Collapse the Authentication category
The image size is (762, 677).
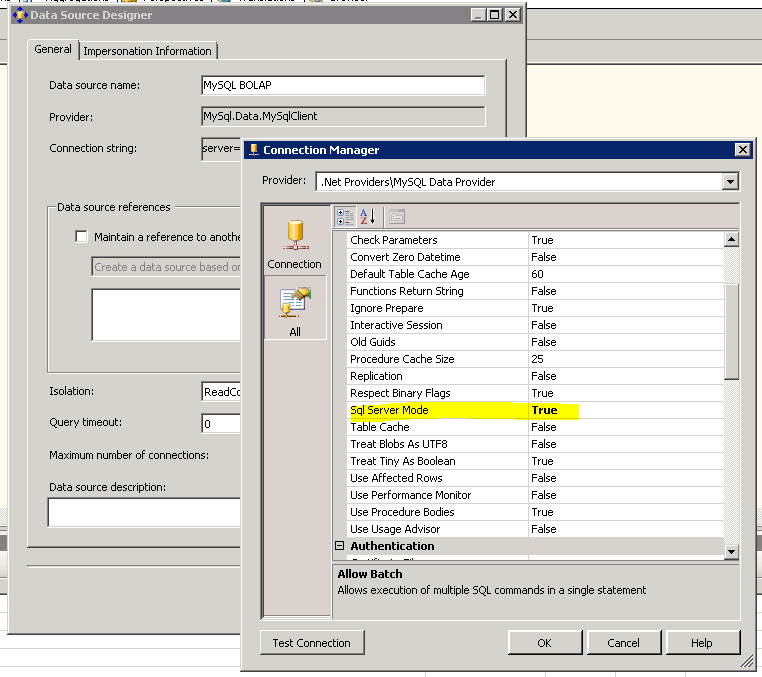[x=339, y=546]
